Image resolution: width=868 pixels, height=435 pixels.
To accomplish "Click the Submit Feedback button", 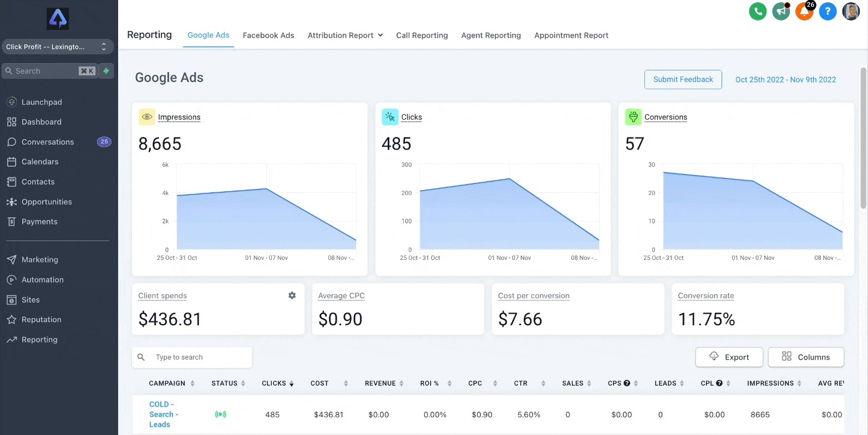I will click(x=683, y=79).
